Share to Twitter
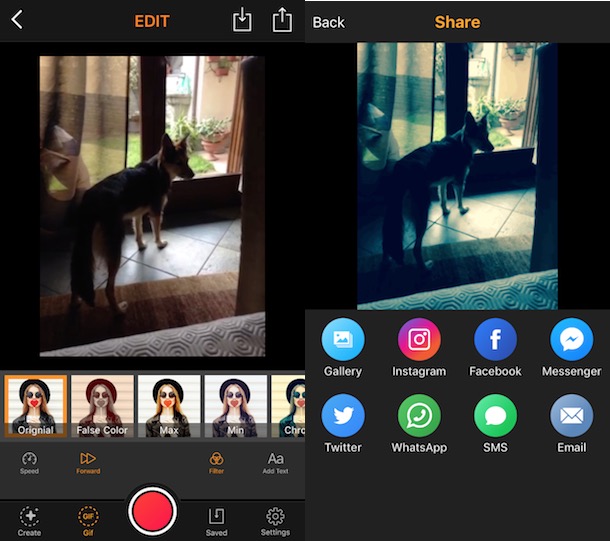The height and width of the screenshot is (541, 610). pyautogui.click(x=343, y=424)
